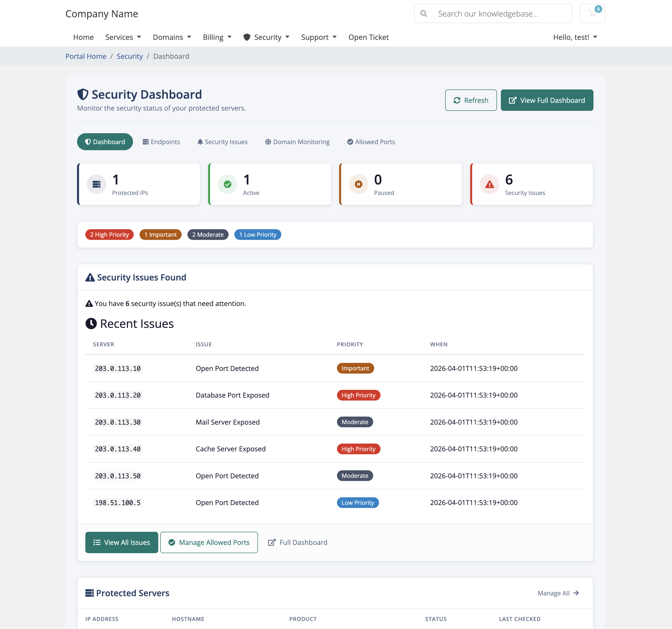Click the search magnifier icon
This screenshot has height=629, width=672.
[x=424, y=14]
